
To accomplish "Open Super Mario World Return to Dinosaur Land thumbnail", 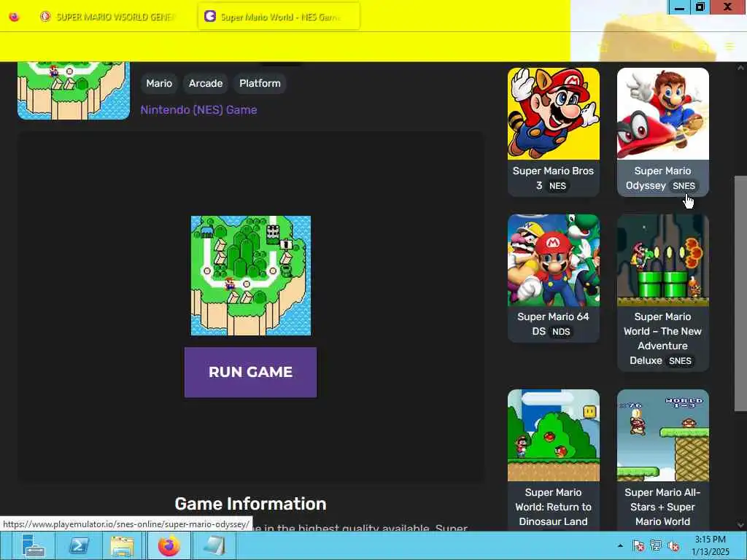I will [554, 435].
